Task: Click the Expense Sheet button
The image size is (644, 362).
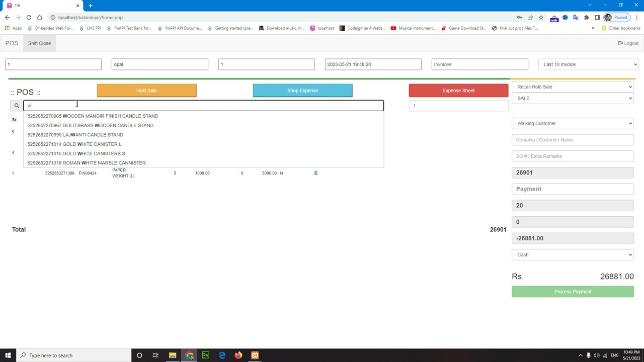Action: pos(458,90)
